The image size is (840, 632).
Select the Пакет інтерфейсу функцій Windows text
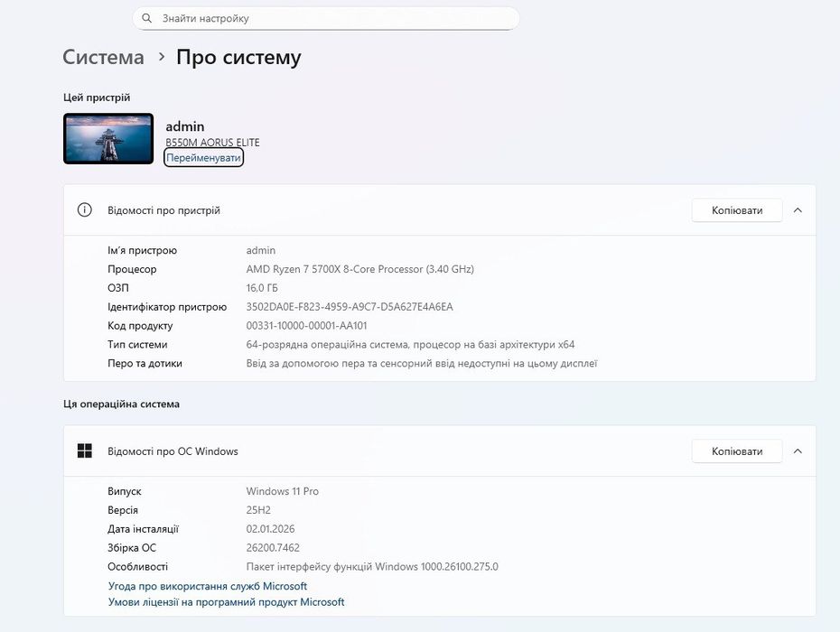click(x=372, y=567)
